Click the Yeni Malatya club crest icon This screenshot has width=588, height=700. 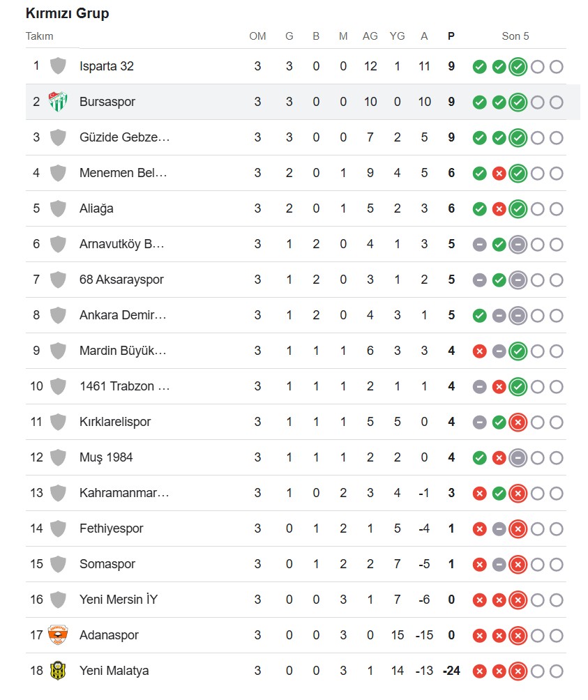[x=58, y=671]
